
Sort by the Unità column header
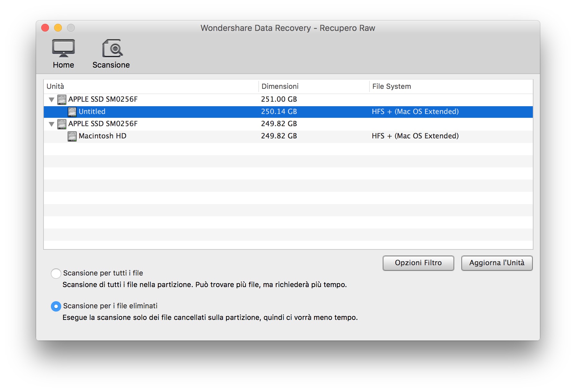pyautogui.click(x=55, y=86)
